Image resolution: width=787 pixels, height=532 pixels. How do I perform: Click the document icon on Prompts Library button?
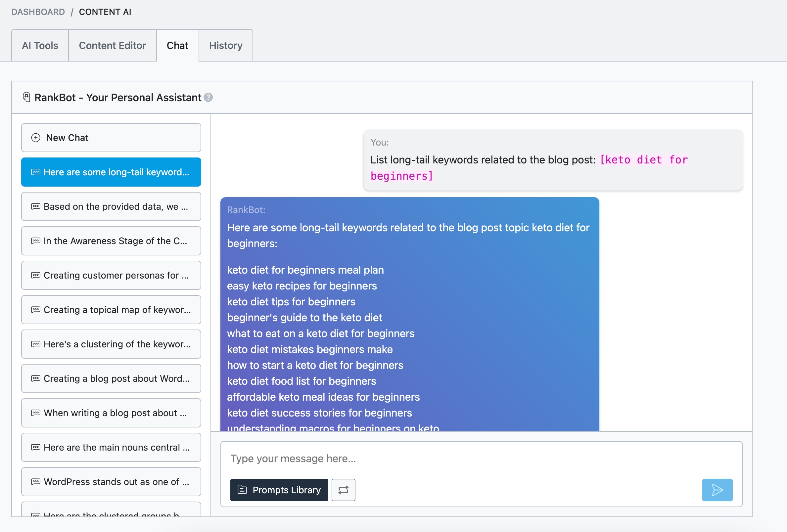click(242, 489)
